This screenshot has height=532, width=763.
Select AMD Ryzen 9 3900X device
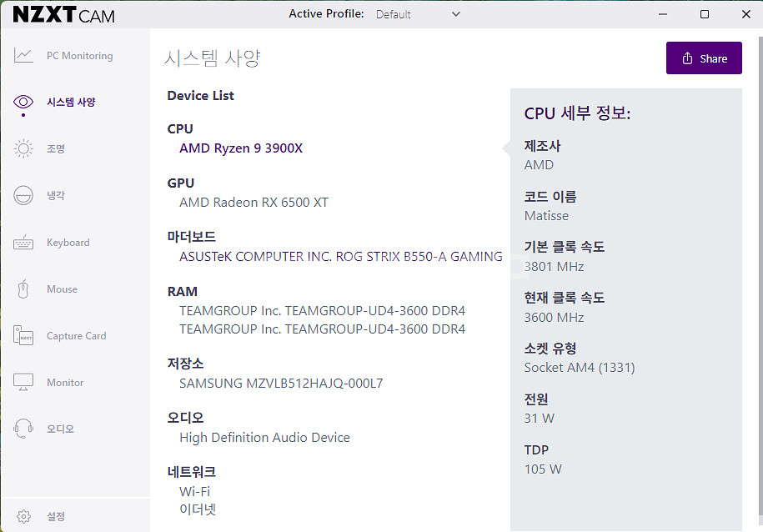[241, 148]
